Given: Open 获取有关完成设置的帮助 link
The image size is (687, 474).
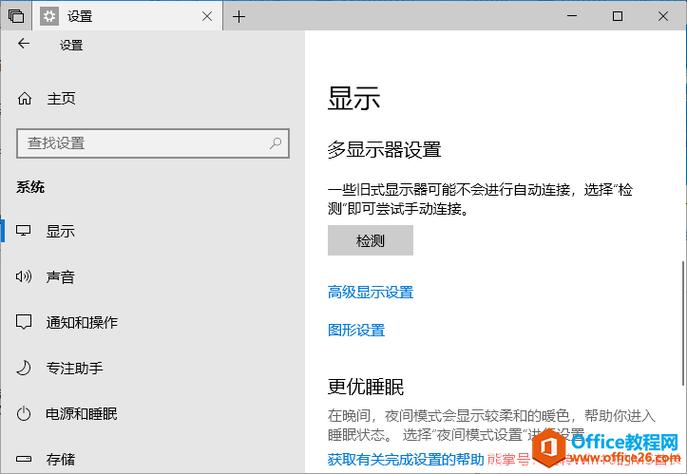Looking at the screenshot, I should (406, 459).
